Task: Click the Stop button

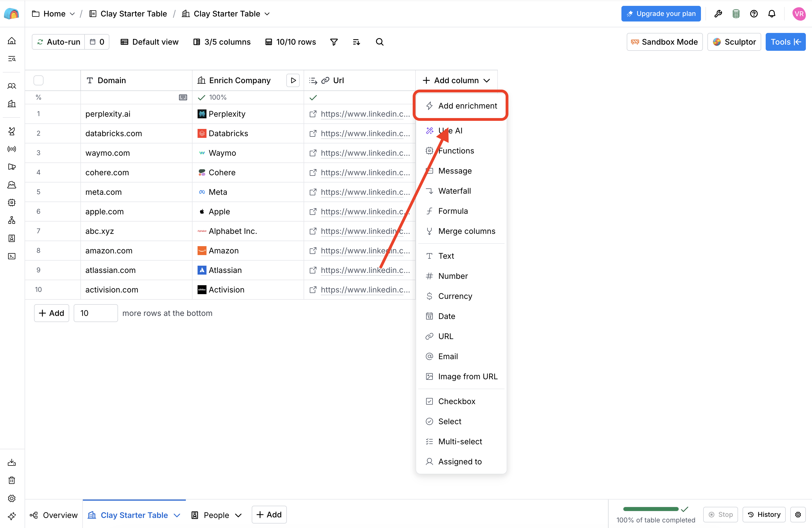Action: coord(720,514)
